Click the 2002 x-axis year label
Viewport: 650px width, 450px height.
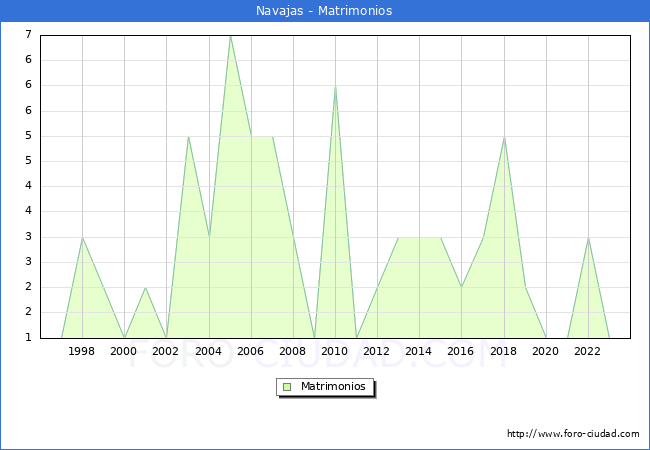[166, 351]
